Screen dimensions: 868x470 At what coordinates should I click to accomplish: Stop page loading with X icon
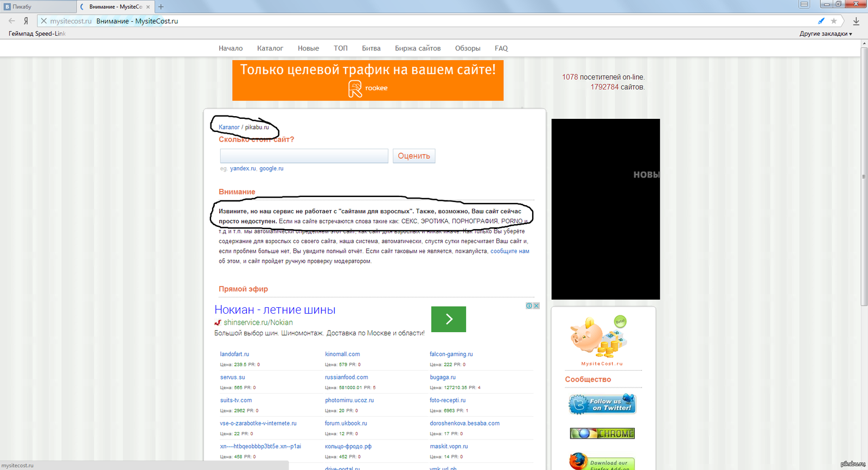coord(44,21)
